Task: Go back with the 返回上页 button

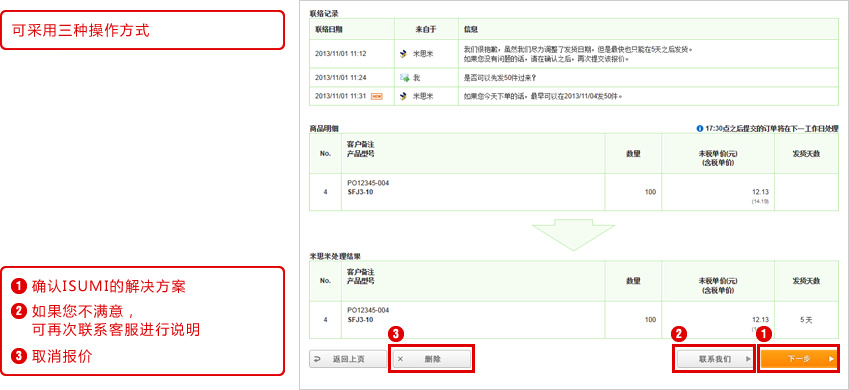Action: point(348,359)
